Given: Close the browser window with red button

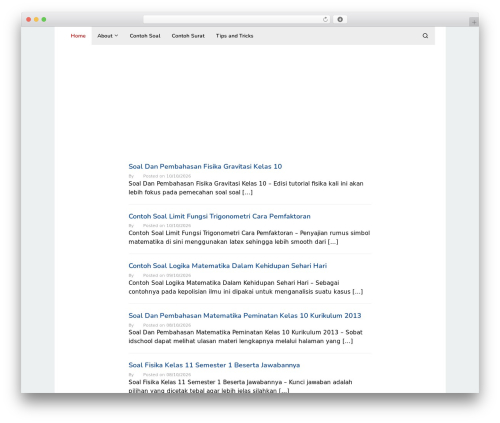Looking at the screenshot, I should pyautogui.click(x=29, y=19).
